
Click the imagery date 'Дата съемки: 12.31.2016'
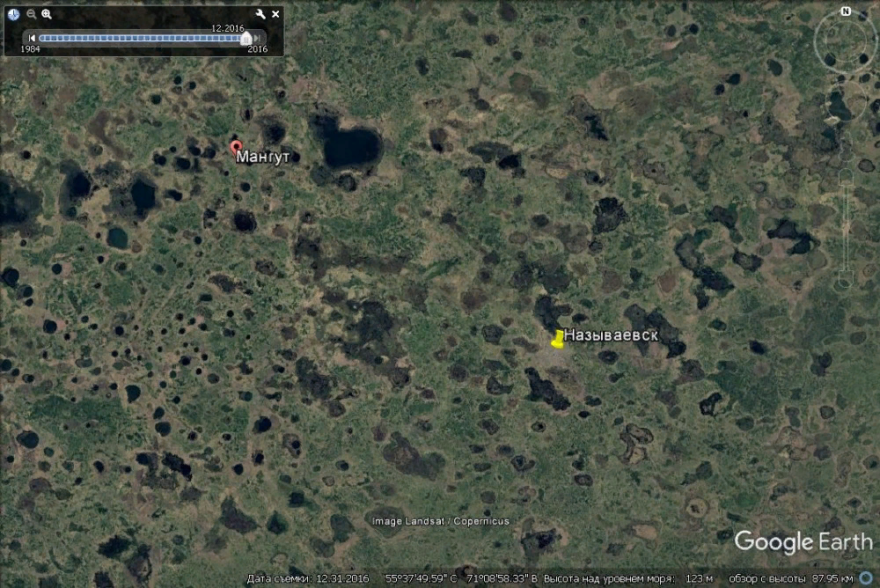tap(308, 578)
